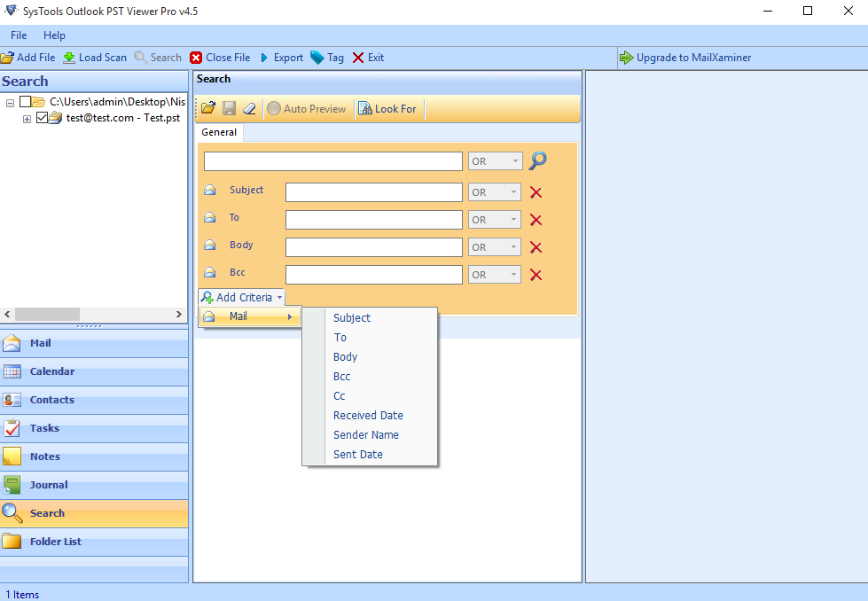Image resolution: width=868 pixels, height=601 pixels.
Task: Click the Body criteria input field
Action: pyautogui.click(x=373, y=247)
